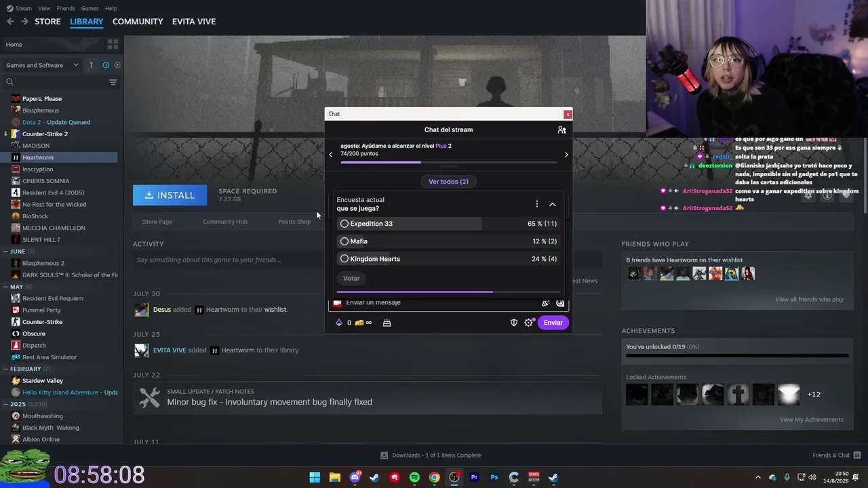Open Friends & Chat panel

click(837, 455)
